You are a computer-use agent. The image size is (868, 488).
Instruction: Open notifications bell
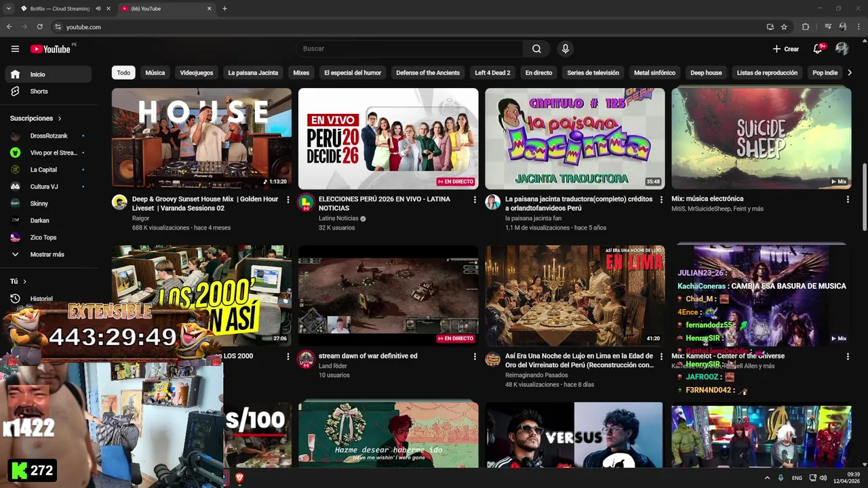818,49
